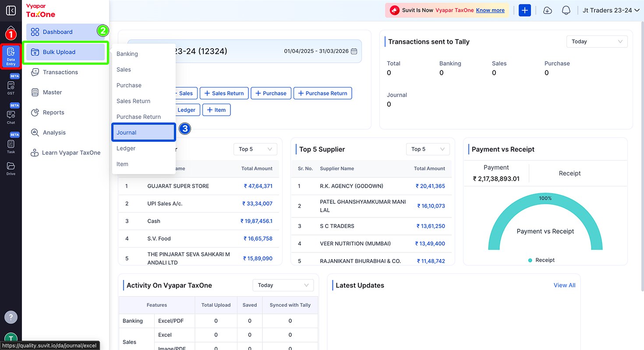644x350 pixels.
Task: Click the + Sales Return button
Action: 224,93
